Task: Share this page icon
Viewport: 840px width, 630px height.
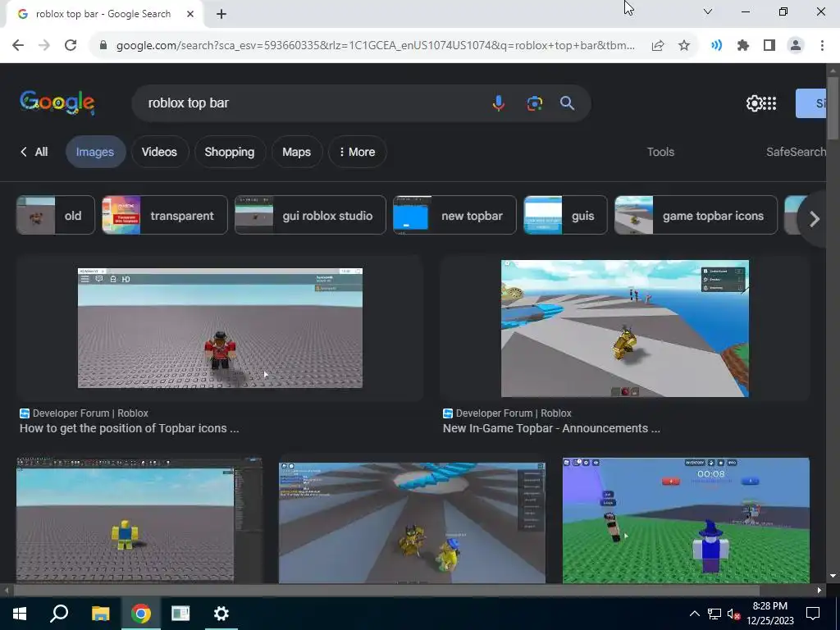Action: (x=658, y=46)
